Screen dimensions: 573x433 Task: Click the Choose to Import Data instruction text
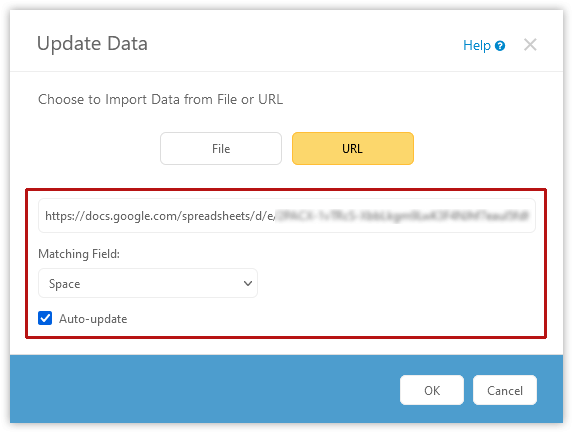[x=160, y=99]
